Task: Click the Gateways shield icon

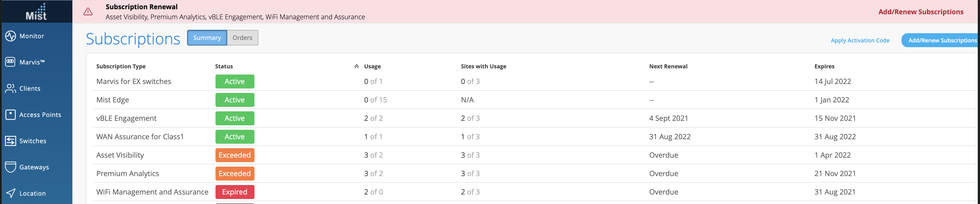Action: pyautogui.click(x=10, y=167)
